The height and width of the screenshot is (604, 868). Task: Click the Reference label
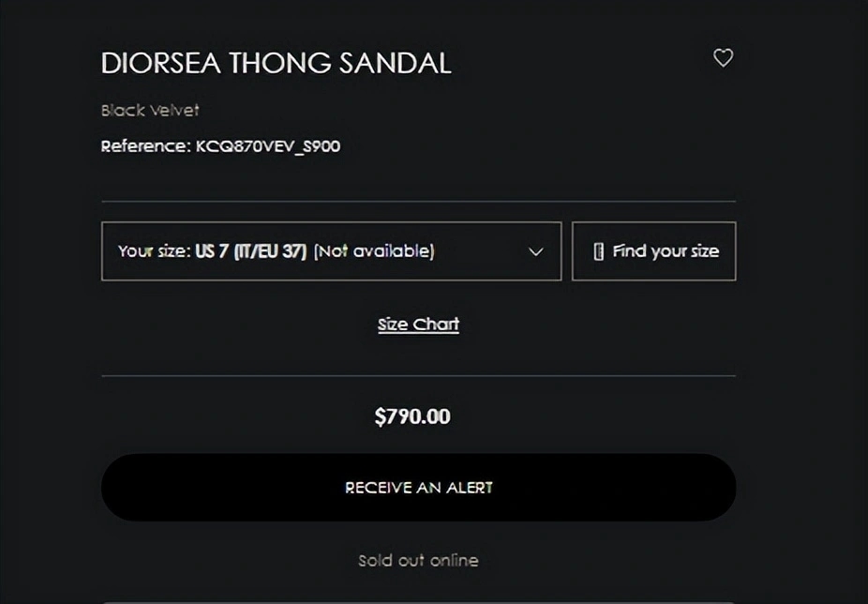[144, 146]
